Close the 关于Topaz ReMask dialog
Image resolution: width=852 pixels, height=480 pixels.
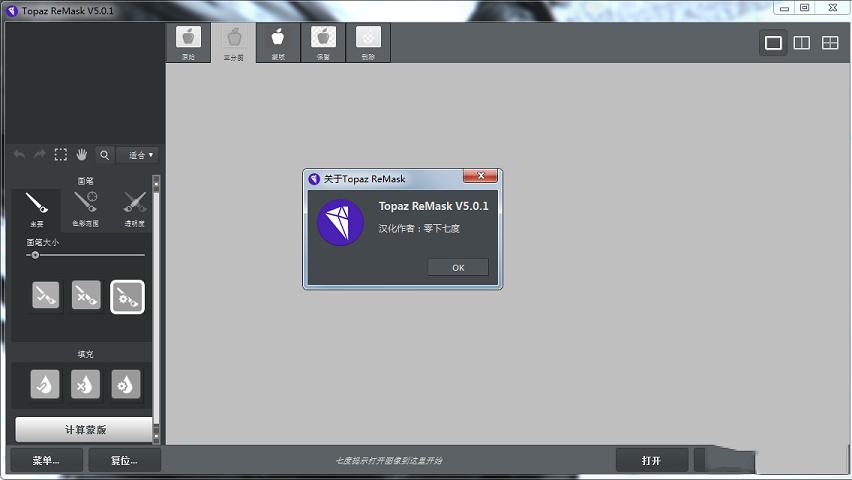480,176
